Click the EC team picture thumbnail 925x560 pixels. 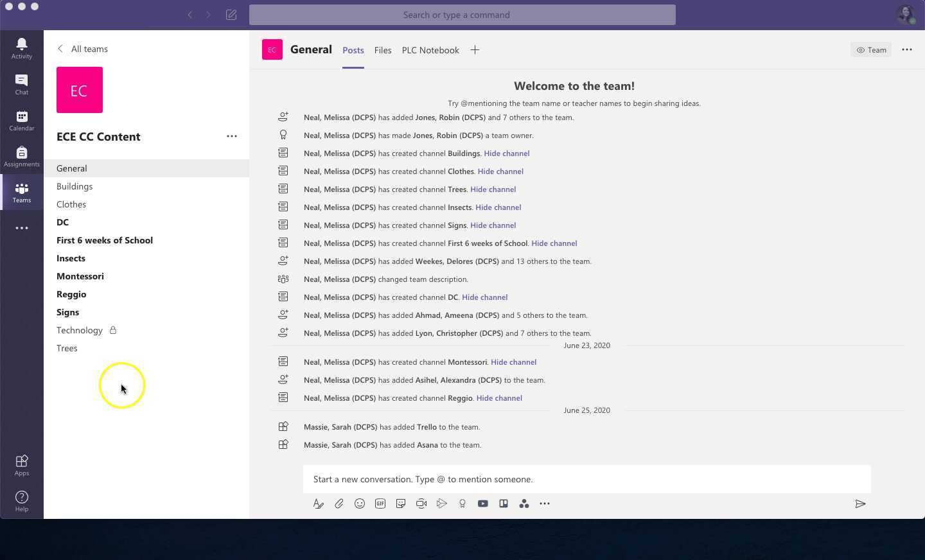[x=80, y=90]
